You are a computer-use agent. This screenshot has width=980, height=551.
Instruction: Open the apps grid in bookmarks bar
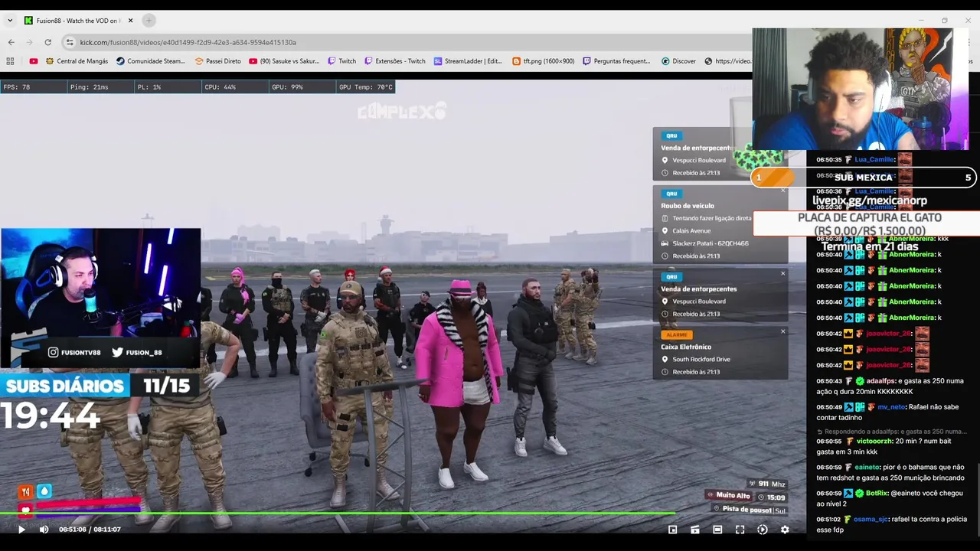[10, 61]
